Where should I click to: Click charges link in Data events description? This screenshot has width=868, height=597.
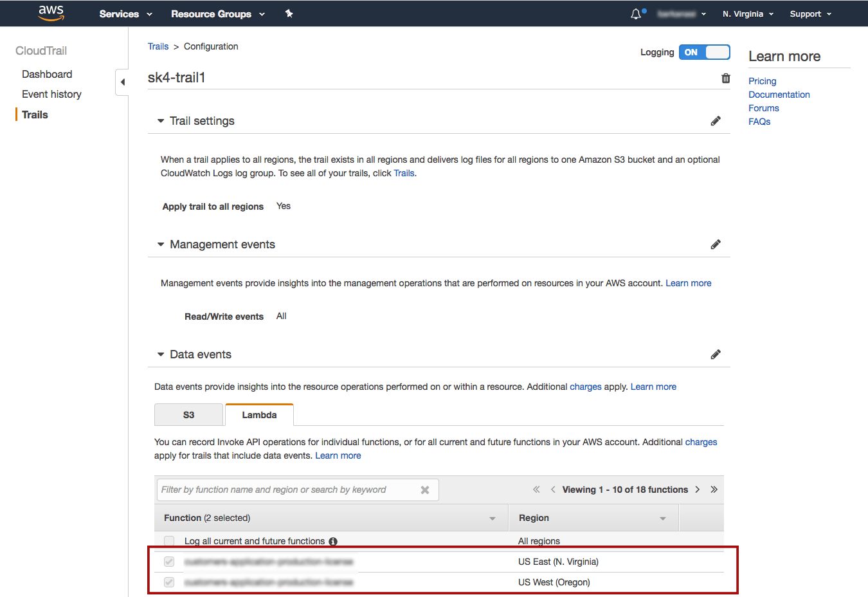pyautogui.click(x=586, y=387)
